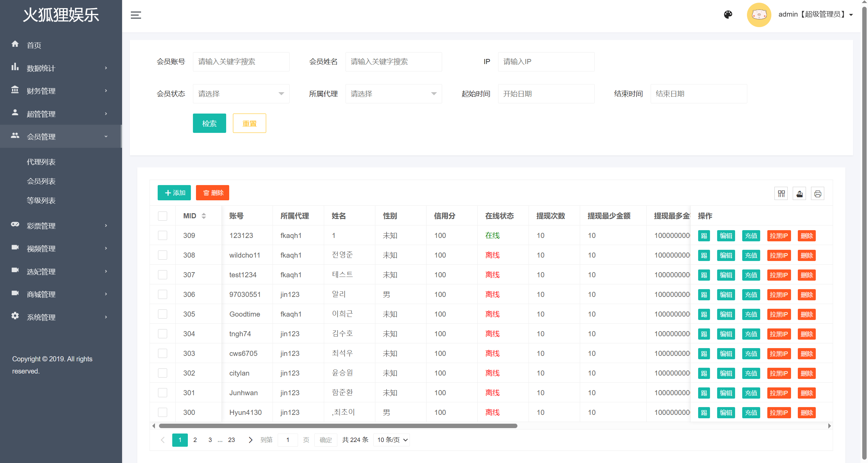868x463 pixels.
Task: Focus the 会员账号 search field
Action: (241, 62)
